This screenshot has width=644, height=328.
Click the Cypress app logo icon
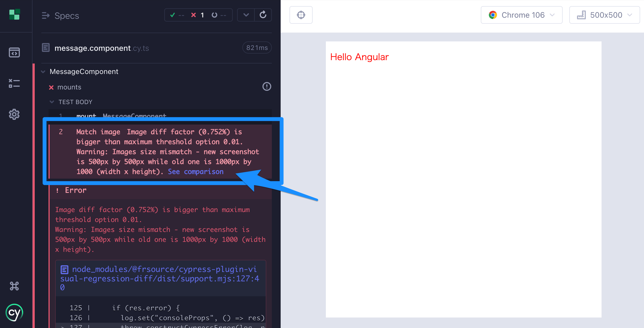[x=14, y=14]
